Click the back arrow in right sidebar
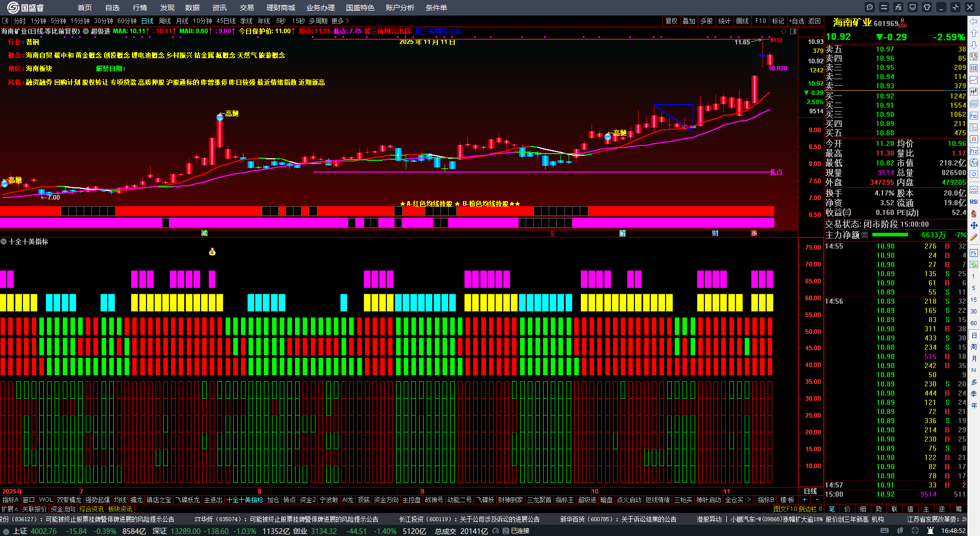This screenshot has height=536, width=980. point(974,21)
